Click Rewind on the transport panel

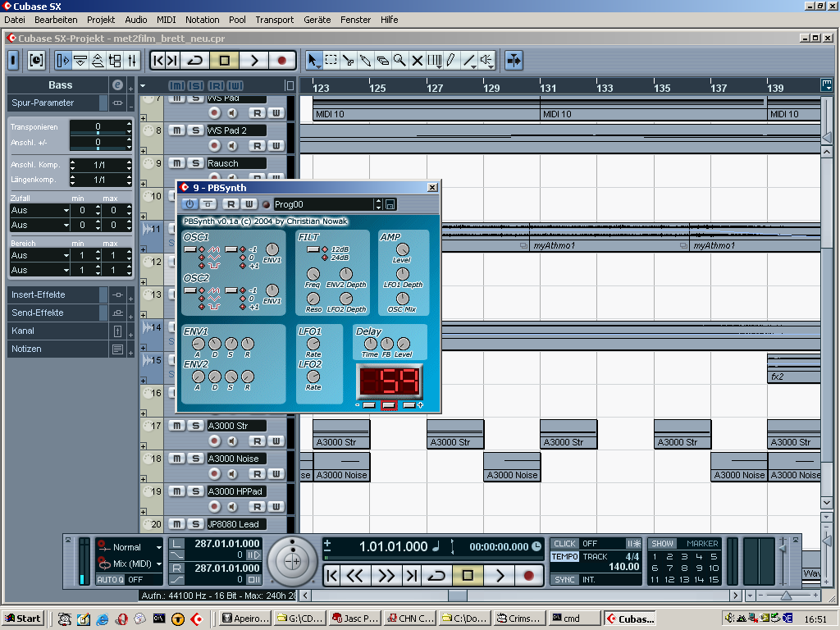pyautogui.click(x=354, y=575)
